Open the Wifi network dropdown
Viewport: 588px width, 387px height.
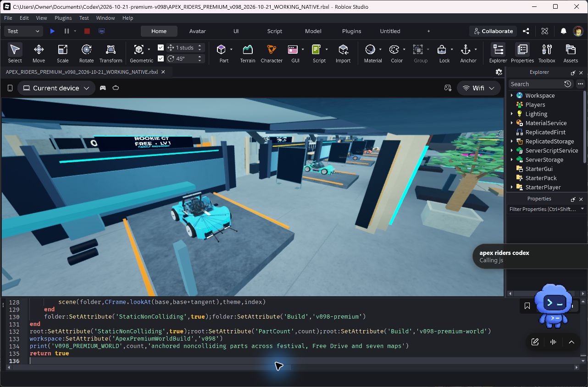click(x=478, y=88)
